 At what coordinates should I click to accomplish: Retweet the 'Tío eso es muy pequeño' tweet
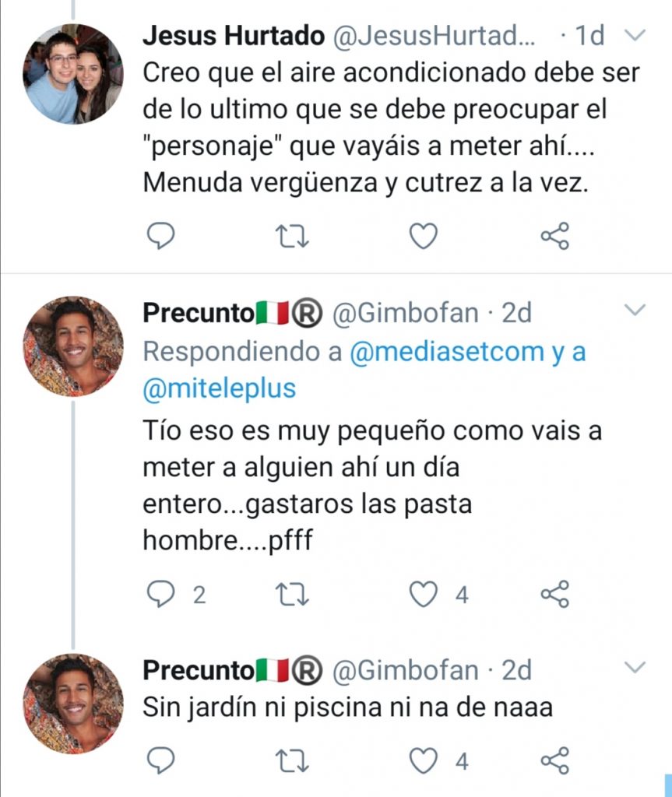coord(293,595)
